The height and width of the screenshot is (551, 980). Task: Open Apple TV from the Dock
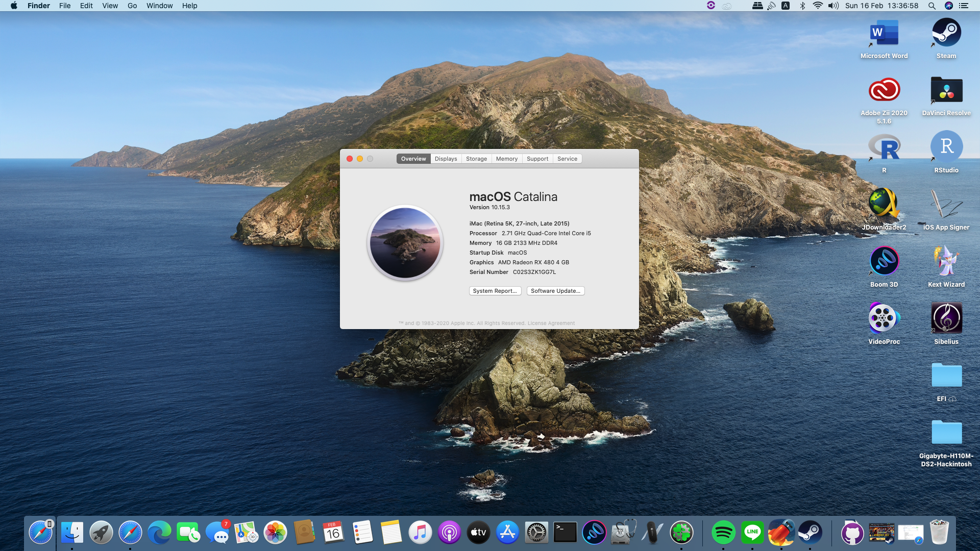[x=478, y=533]
